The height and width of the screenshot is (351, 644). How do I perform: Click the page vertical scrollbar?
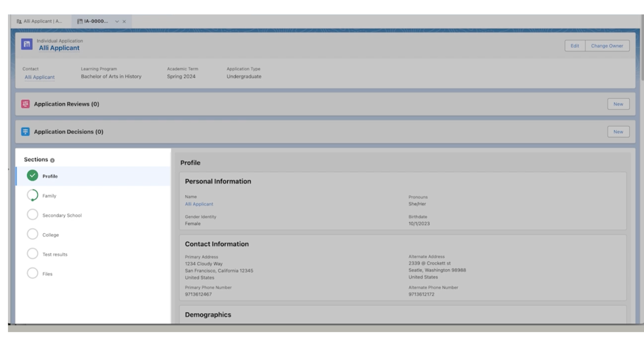click(x=641, y=54)
